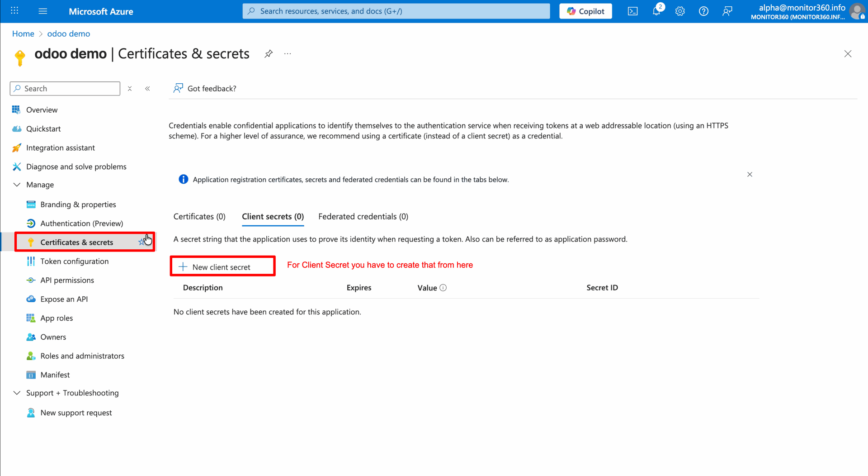
Task: Collapse the Support + Troubleshooting section
Action: click(x=17, y=393)
